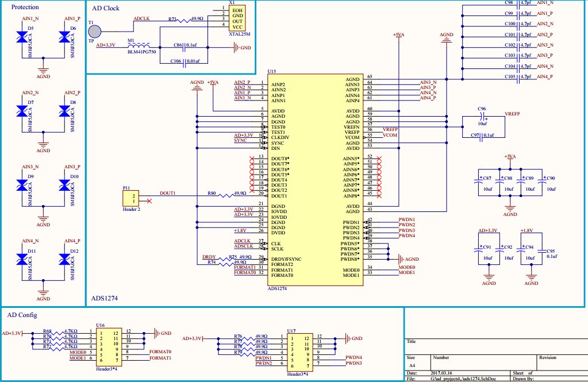Select the U16 Header3*4 connector
The height and width of the screenshot is (382, 588).
109,347
